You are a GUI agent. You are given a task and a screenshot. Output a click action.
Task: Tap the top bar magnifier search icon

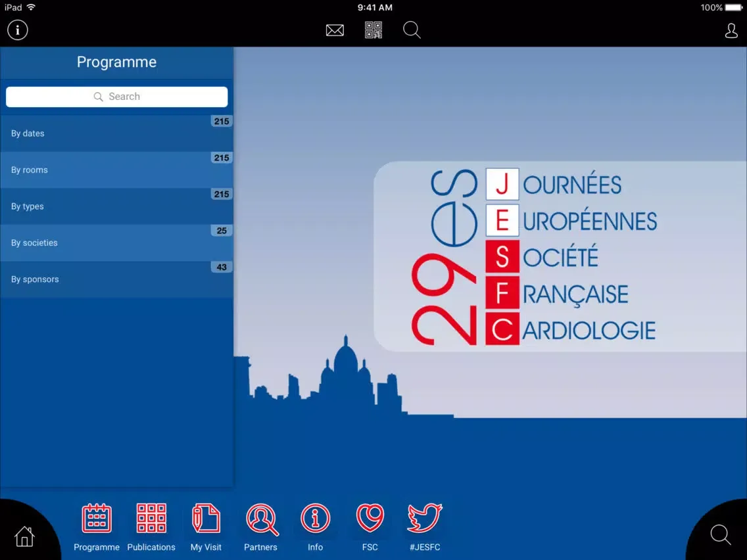coord(412,30)
